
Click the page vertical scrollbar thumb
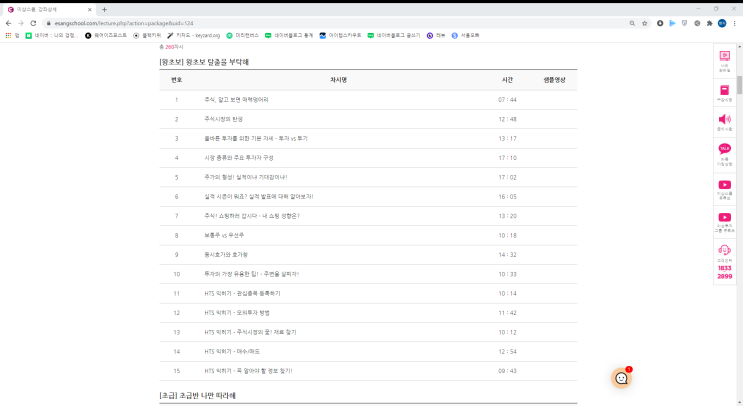[739, 85]
